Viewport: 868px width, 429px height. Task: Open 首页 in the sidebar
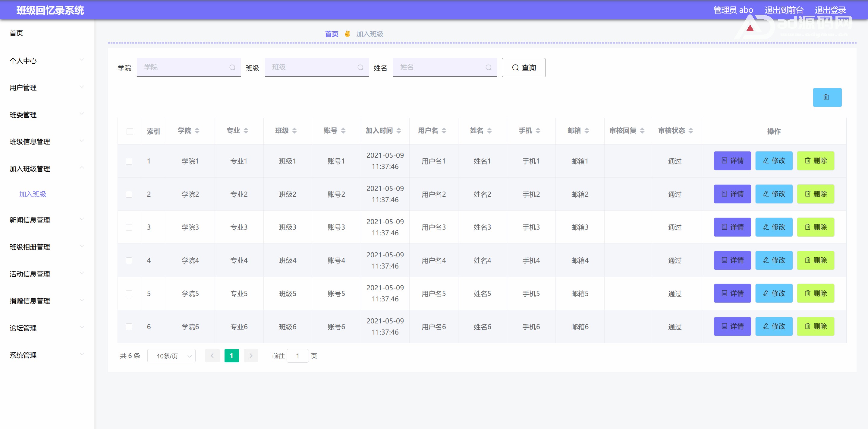click(17, 33)
